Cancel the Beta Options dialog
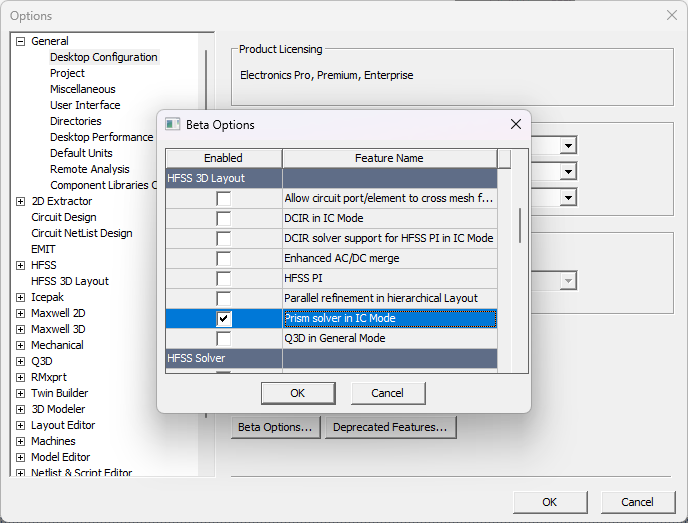This screenshot has width=688, height=523. coord(388,393)
